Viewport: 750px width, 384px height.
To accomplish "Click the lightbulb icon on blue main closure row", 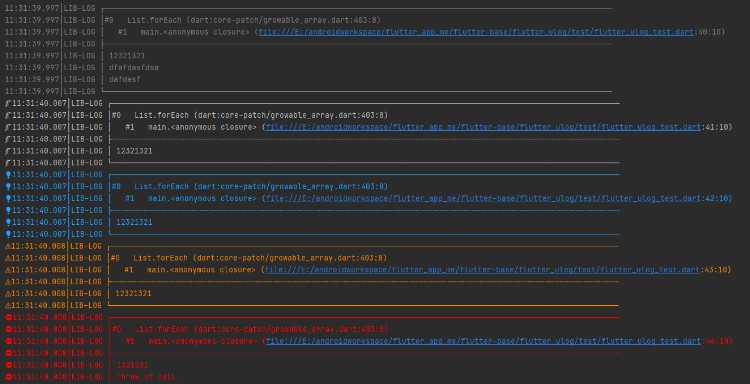I will 8,198.
